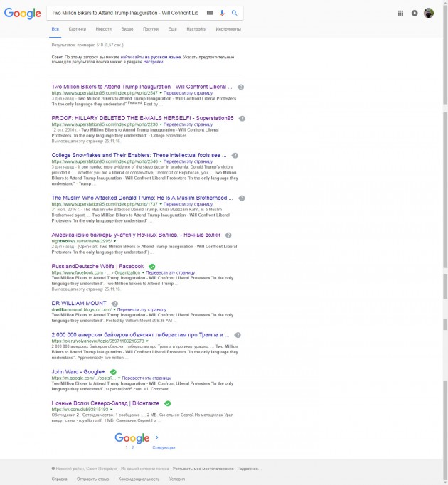
Task: Switch to the Новости search tab
Action: [103, 29]
